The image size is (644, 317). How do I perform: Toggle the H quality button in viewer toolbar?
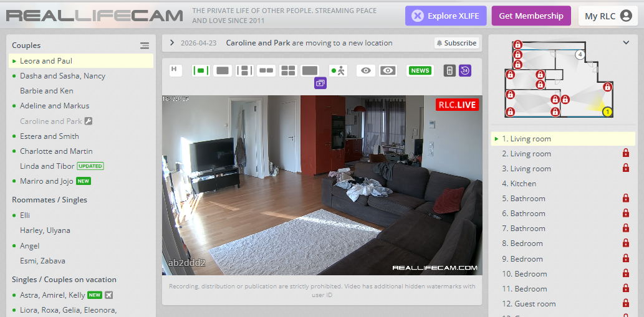click(175, 70)
